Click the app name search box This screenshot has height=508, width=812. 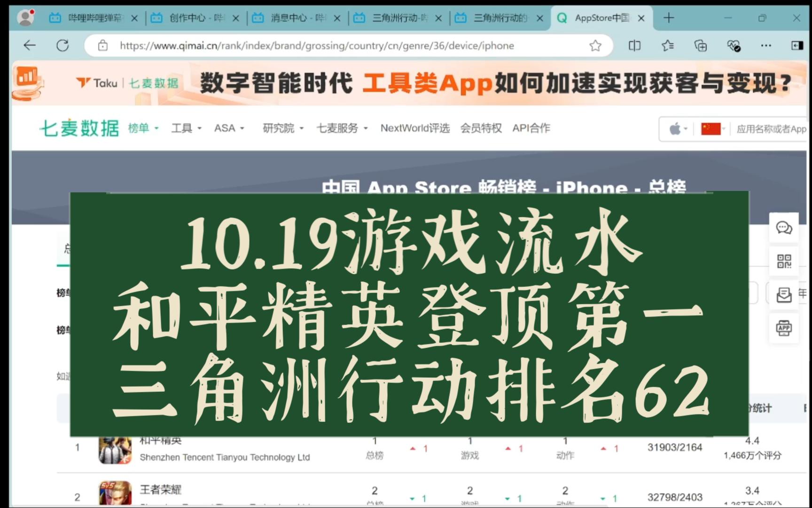[771, 129]
